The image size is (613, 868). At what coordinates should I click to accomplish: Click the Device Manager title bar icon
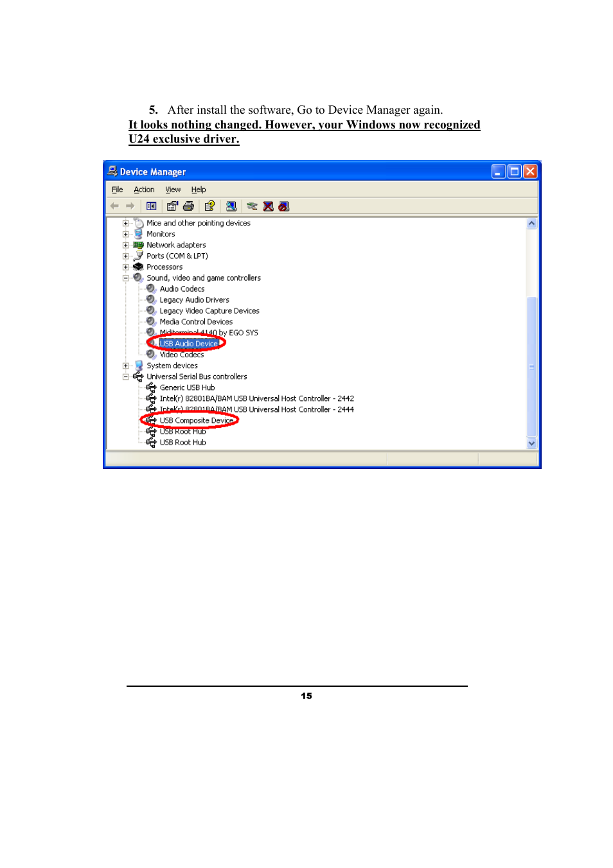point(112,172)
